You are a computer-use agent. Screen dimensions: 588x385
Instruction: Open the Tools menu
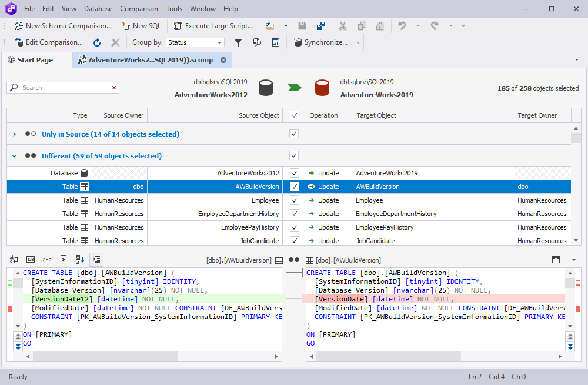(x=174, y=9)
